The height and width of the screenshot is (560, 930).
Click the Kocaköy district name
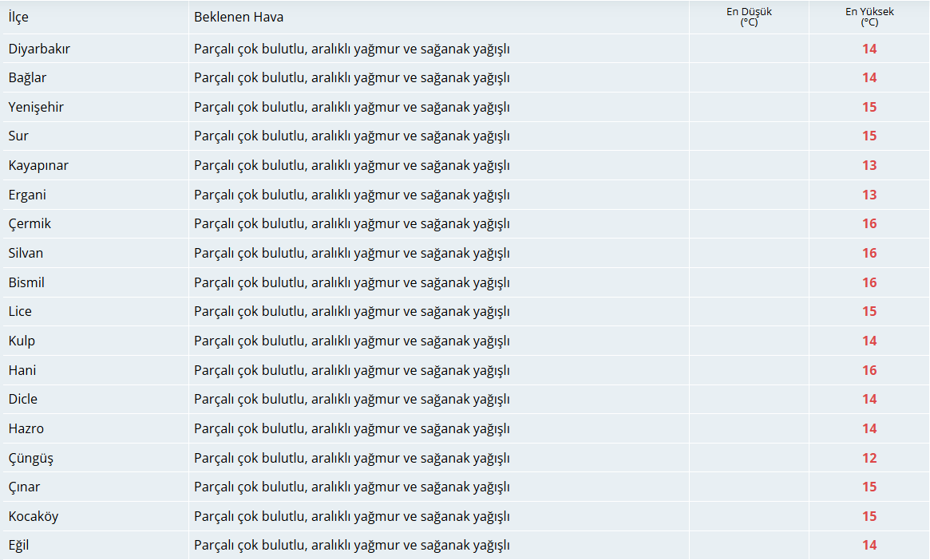coord(34,517)
